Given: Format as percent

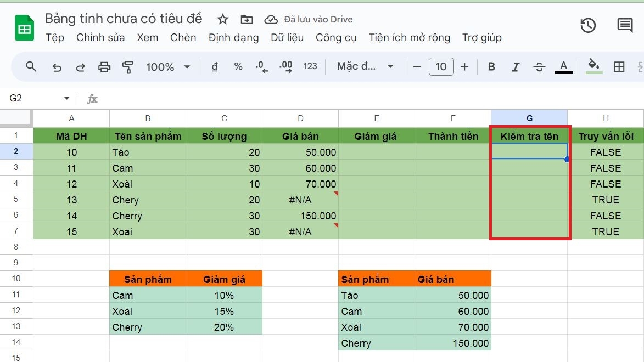Looking at the screenshot, I should click(x=238, y=66).
